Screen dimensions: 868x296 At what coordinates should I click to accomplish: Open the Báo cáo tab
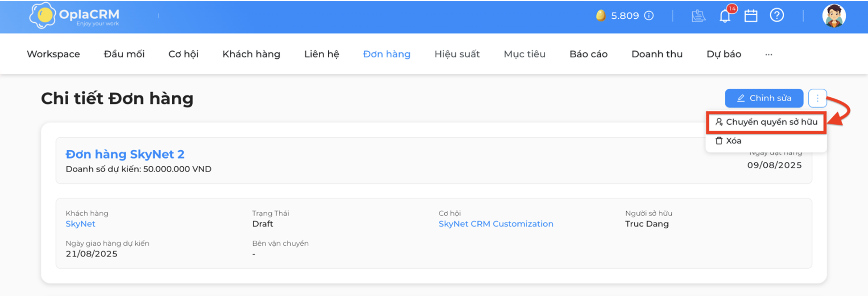pyautogui.click(x=588, y=54)
